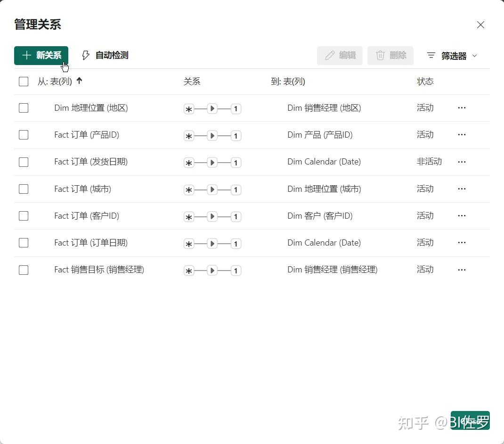Open more options for Fact 订单 (产品ID) row
This screenshot has width=504, height=444.
point(462,134)
